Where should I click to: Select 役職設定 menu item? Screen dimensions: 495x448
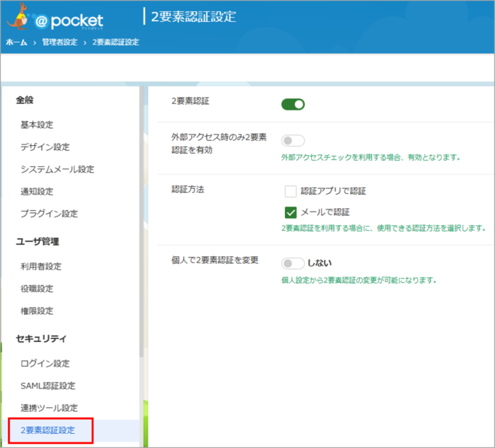(x=37, y=289)
